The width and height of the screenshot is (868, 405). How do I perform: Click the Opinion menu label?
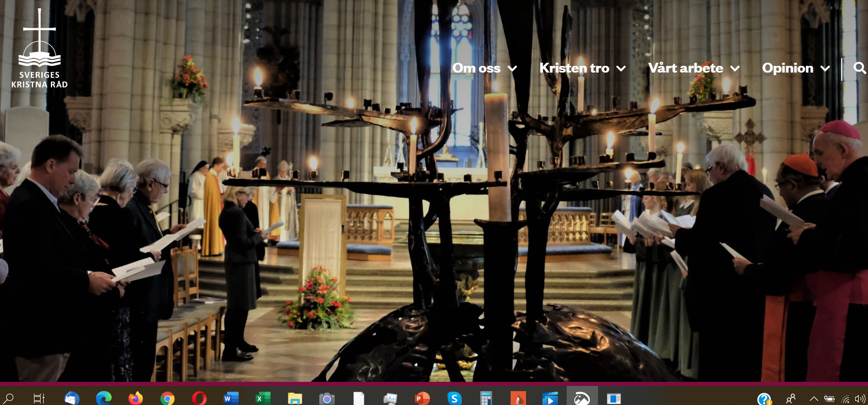[x=787, y=68]
